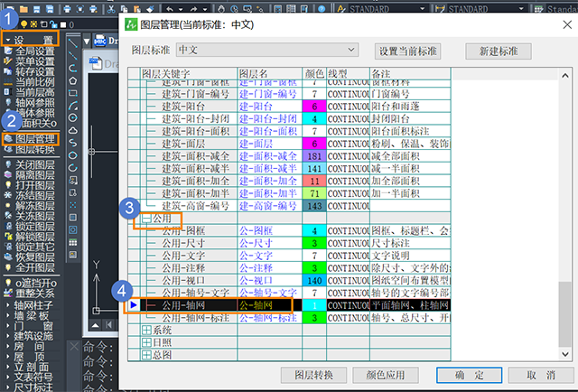The width and height of the screenshot is (578, 392).
Task: Select the Revision Cloud tool
Action: (x=72, y=130)
